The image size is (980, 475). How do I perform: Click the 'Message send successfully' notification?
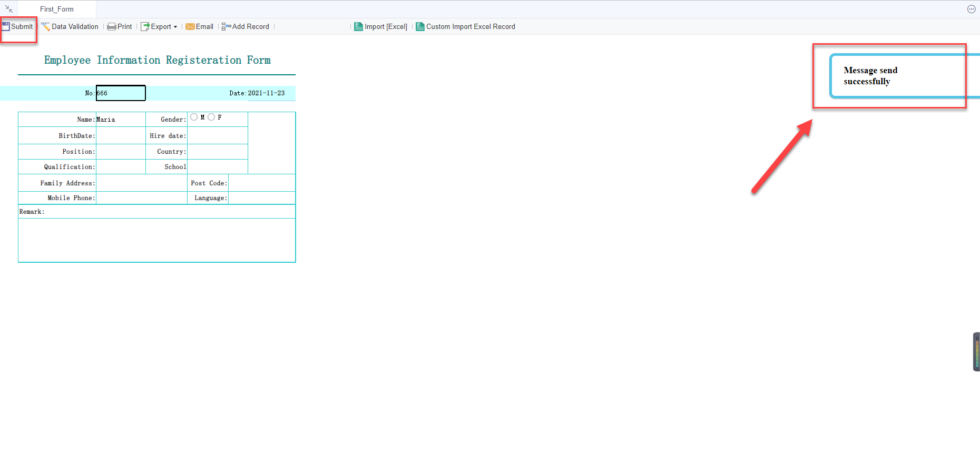(x=904, y=76)
